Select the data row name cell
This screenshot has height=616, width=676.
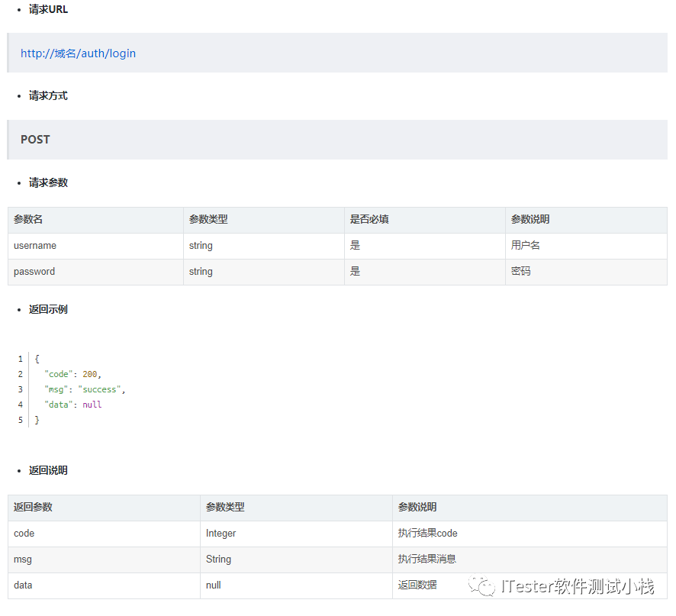coord(23,585)
